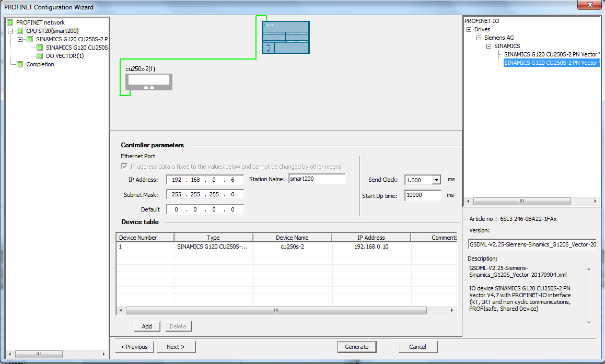Collapse the Drives catalog node
The width and height of the screenshot is (605, 364).
469,29
